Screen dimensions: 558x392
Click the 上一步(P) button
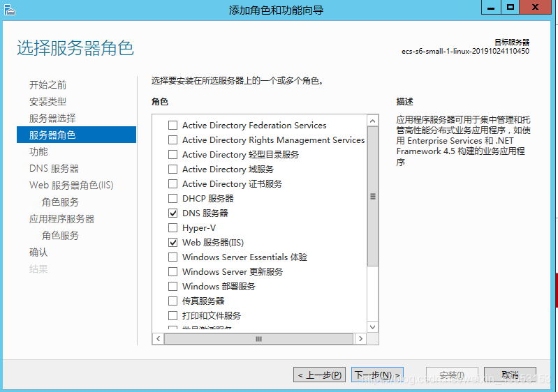coord(319,375)
